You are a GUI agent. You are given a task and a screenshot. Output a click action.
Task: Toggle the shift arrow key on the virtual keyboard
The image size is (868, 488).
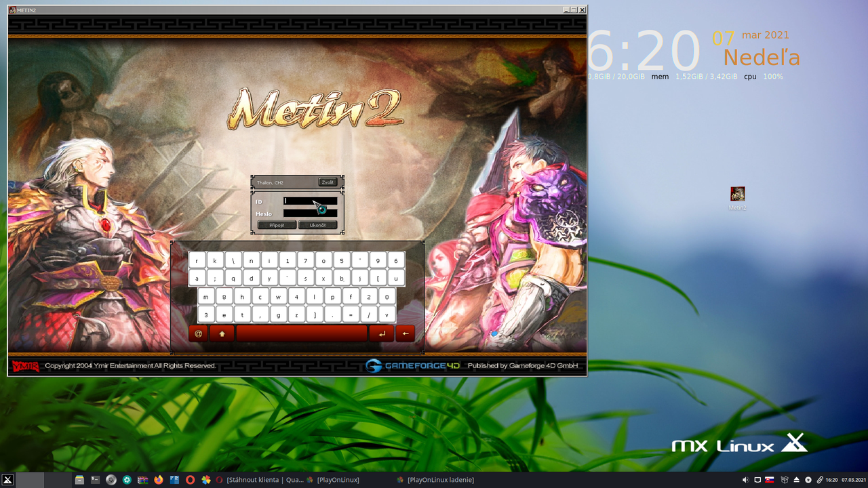(x=222, y=333)
